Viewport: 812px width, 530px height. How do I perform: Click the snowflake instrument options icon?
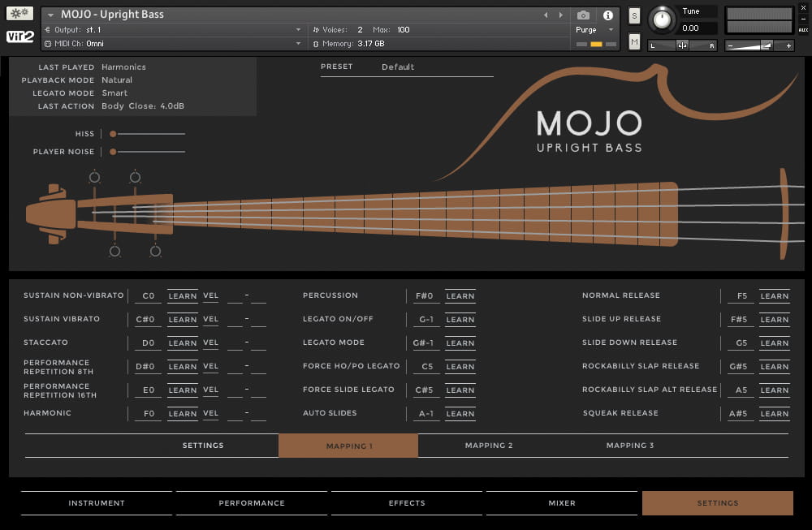tap(19, 13)
